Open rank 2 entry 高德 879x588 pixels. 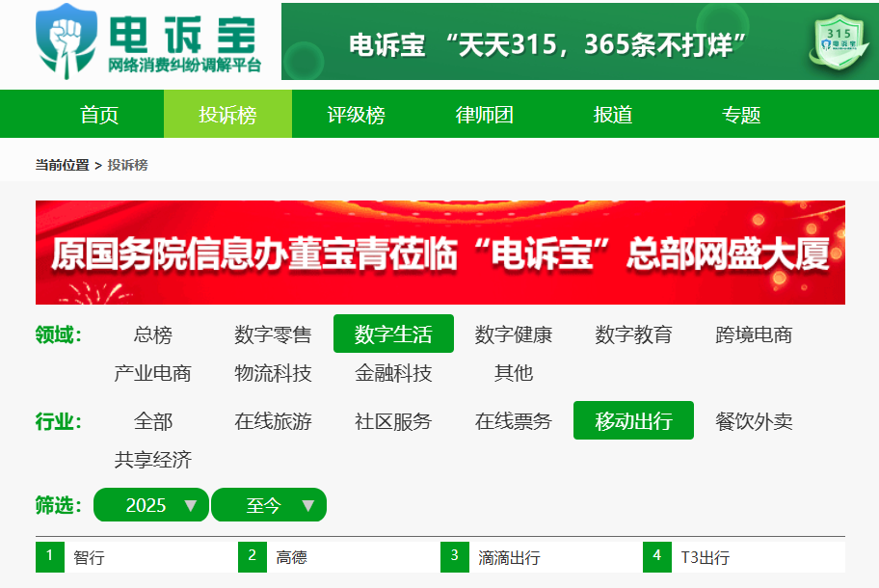click(291, 557)
